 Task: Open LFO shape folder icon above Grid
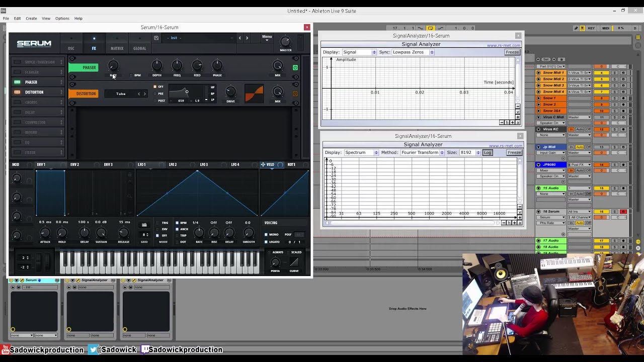click(x=144, y=225)
